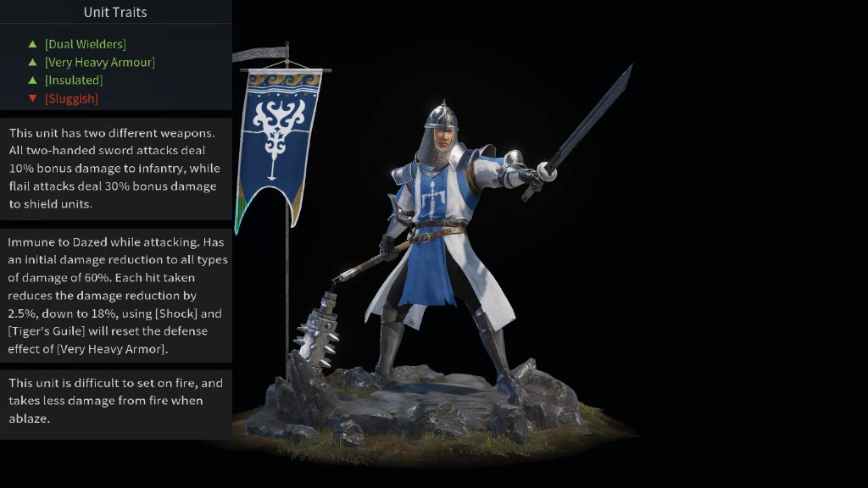Select the red [Sluggish] trait
The width and height of the screenshot is (868, 488).
click(71, 98)
